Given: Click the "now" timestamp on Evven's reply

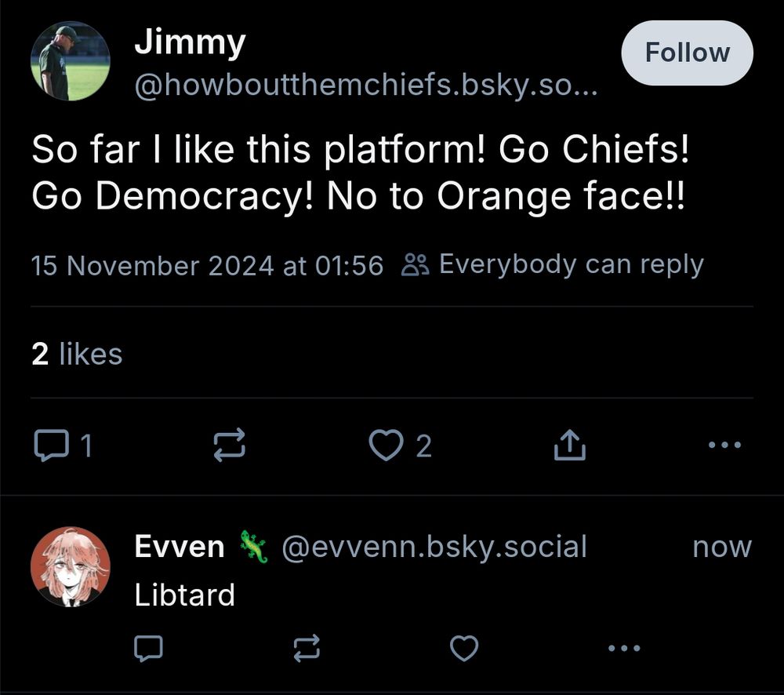Looking at the screenshot, I should click(x=721, y=547).
